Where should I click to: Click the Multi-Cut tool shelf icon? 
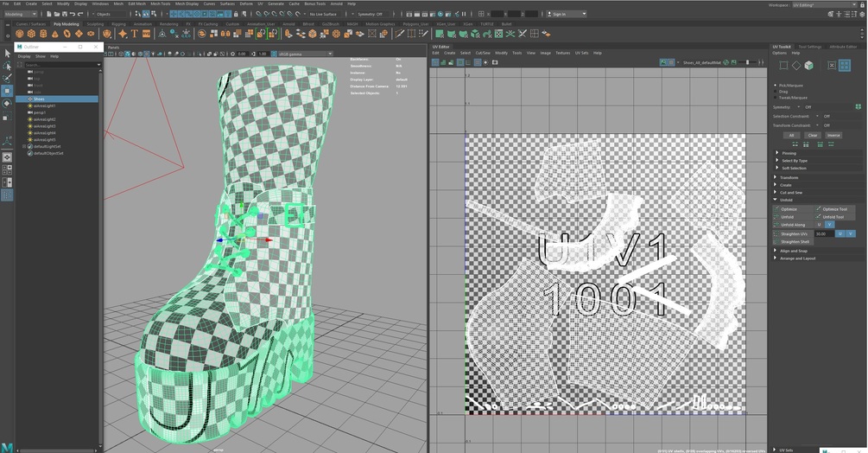tap(399, 34)
